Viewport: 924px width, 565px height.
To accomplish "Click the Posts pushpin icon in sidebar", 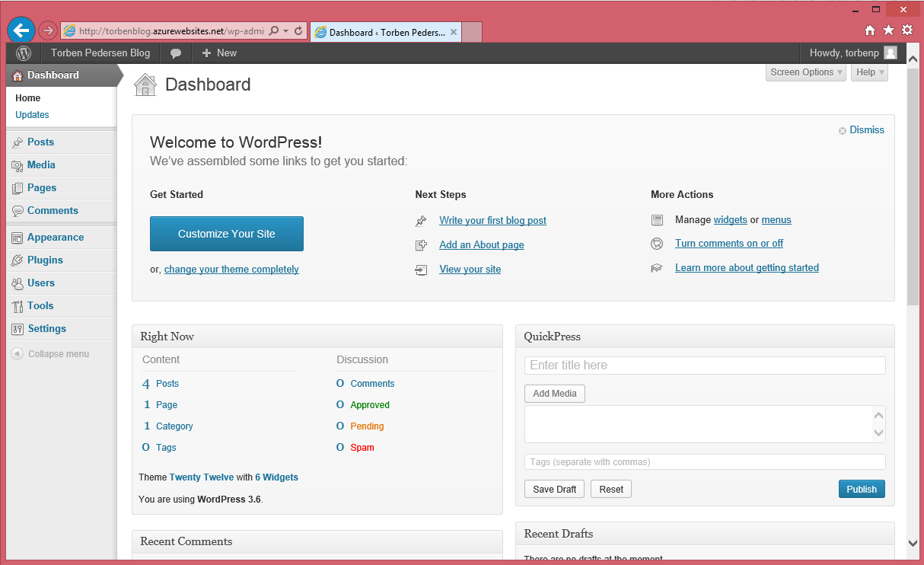I will pos(18,142).
